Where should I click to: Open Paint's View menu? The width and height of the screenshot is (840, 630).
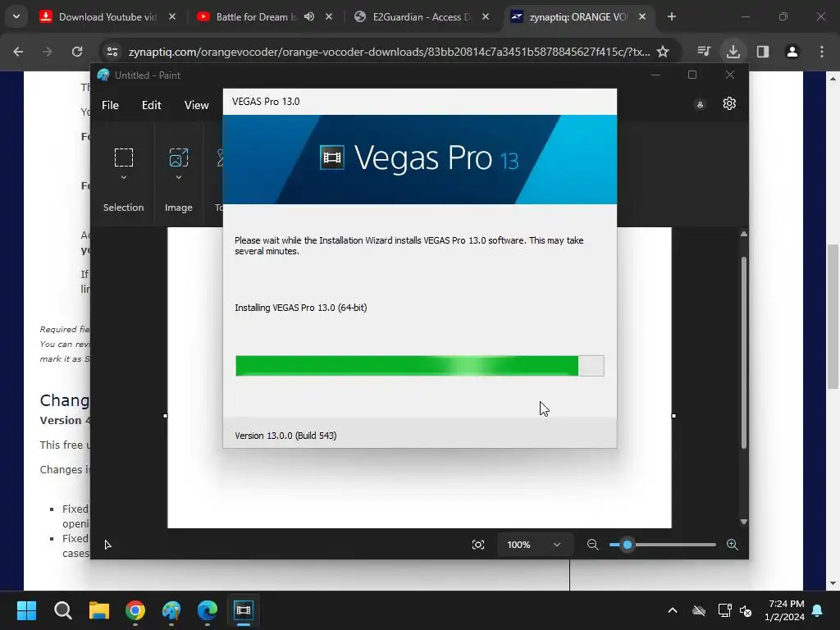(197, 105)
